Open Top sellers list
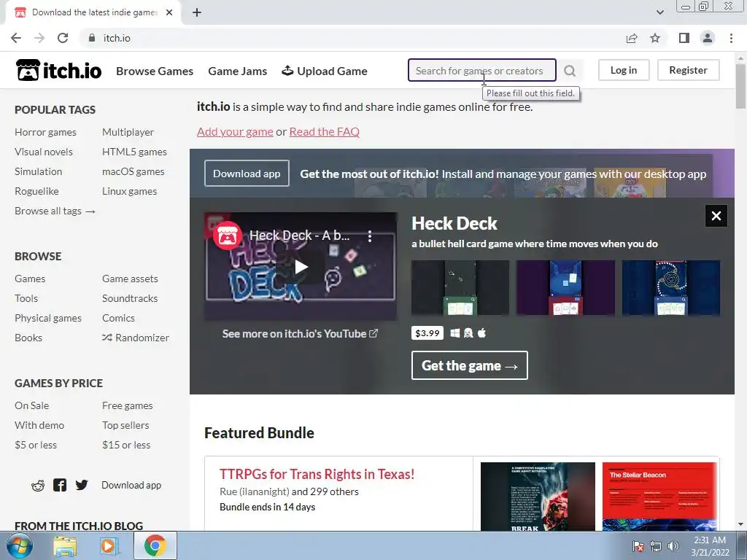The width and height of the screenshot is (747, 560). click(125, 425)
